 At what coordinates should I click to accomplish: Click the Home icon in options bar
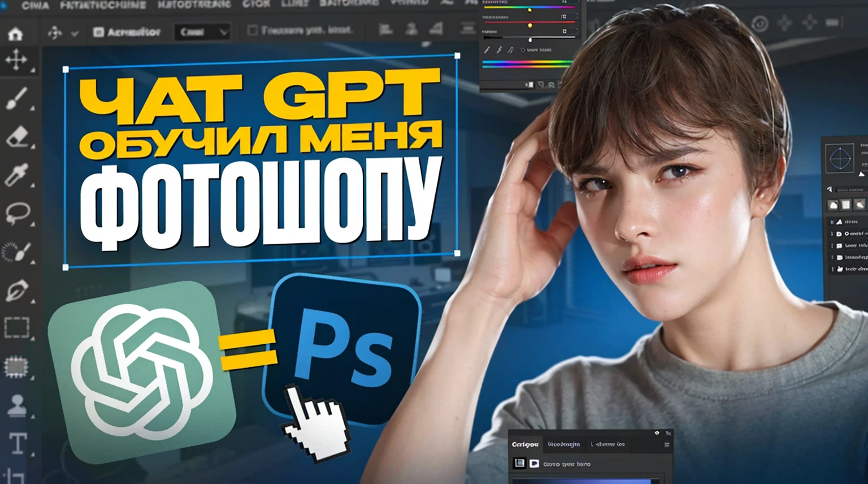(x=16, y=33)
